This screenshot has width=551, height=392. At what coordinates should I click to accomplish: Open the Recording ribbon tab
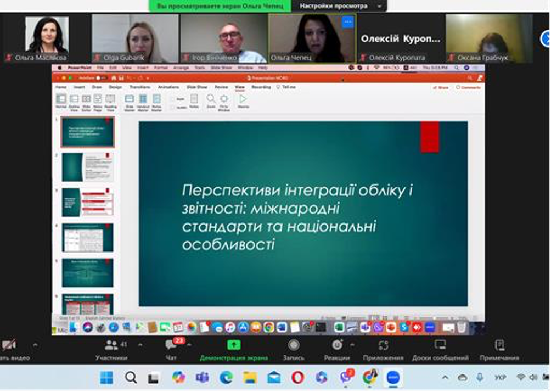point(261,87)
